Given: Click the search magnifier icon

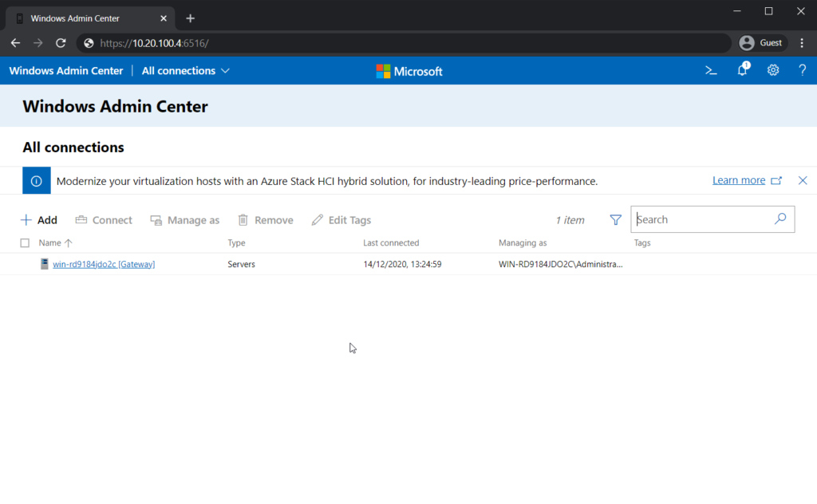Looking at the screenshot, I should (x=780, y=219).
